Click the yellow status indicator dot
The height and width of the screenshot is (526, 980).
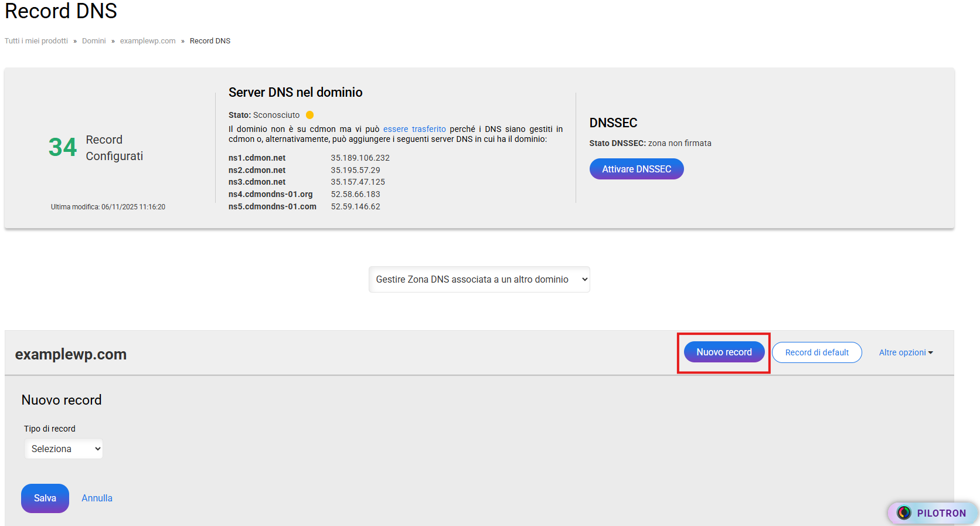309,115
